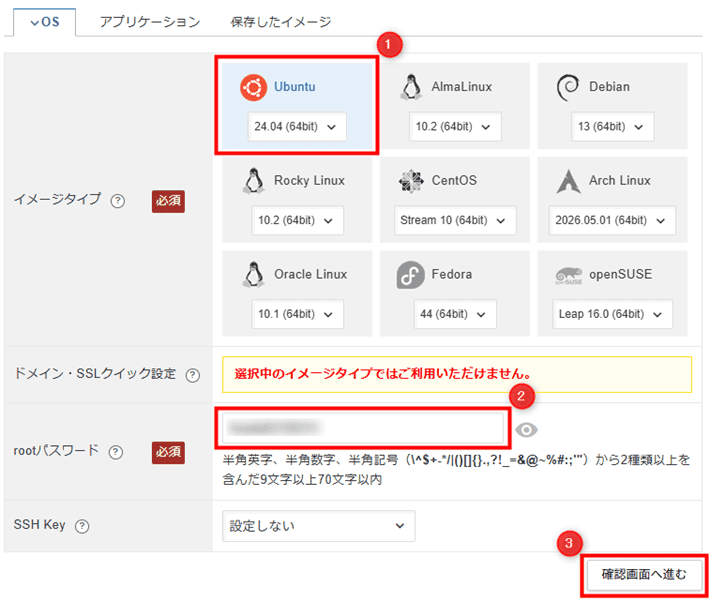Screen dimensions: 710x602
Task: Open help icon beside rootパスワード
Action: pos(115,452)
